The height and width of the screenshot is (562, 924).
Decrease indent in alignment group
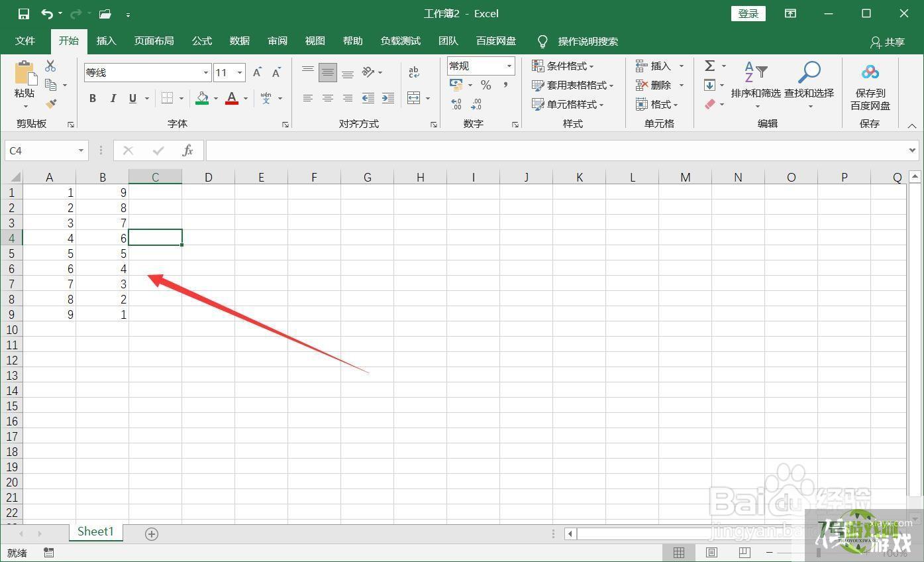tap(368, 98)
